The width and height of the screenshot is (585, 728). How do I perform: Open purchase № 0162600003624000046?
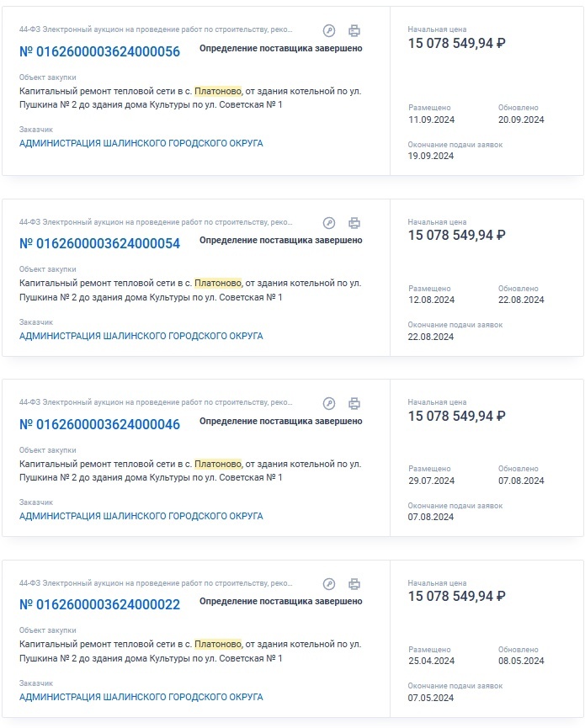(x=99, y=424)
